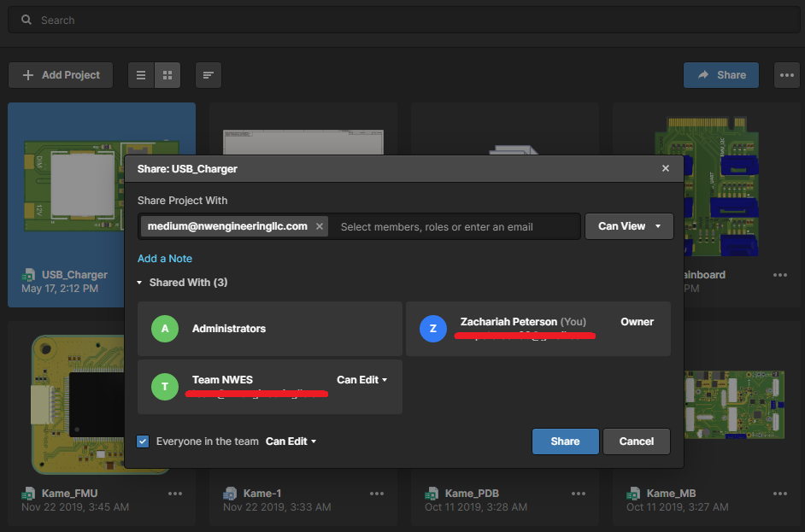The width and height of the screenshot is (805, 532).
Task: Click the search magnifier icon
Action: pos(26,20)
